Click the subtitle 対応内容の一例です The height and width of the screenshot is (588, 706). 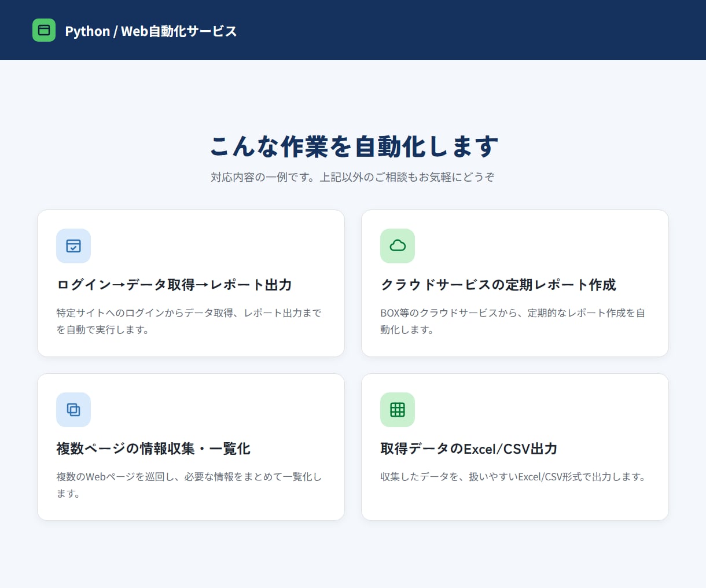353,177
